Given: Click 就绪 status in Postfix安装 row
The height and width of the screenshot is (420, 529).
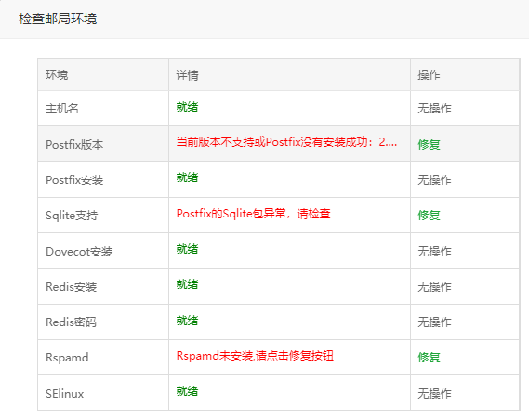Looking at the screenshot, I should click(x=187, y=177).
